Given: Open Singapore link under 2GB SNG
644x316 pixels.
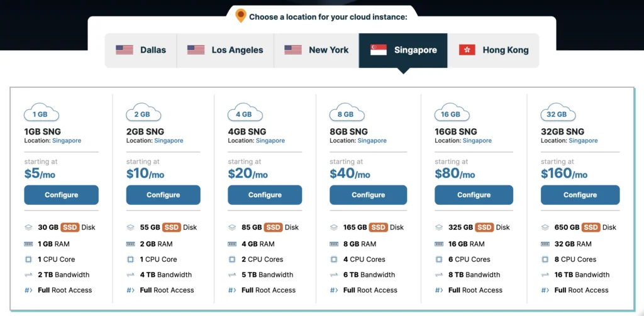Looking at the screenshot, I should (x=169, y=141).
